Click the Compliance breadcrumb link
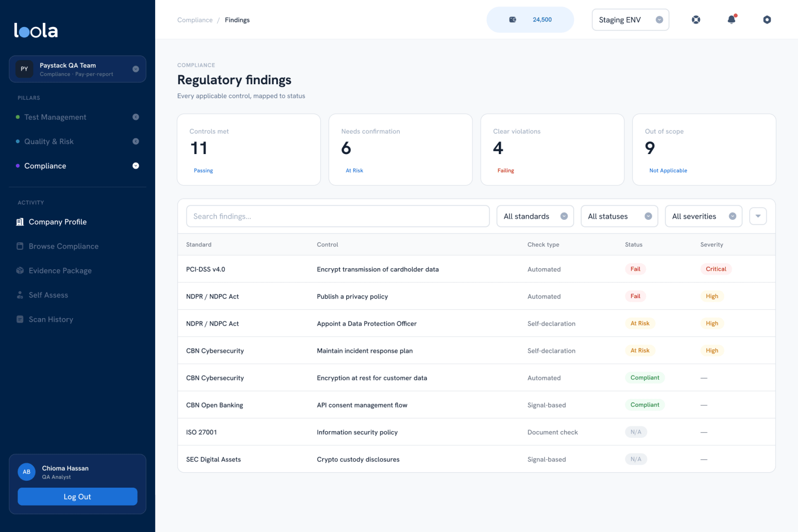Screen dimensions: 798x532 [195, 20]
